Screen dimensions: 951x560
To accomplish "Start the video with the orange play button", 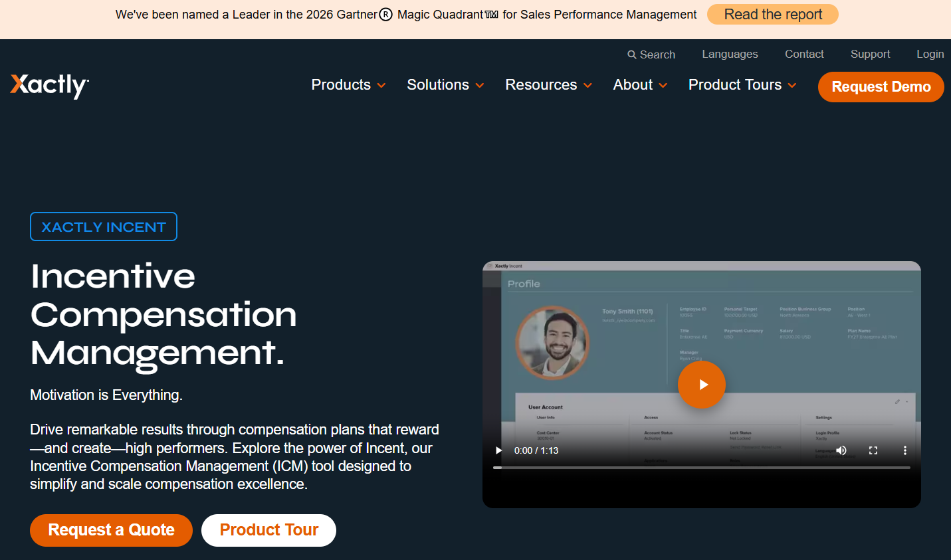I will pos(702,385).
